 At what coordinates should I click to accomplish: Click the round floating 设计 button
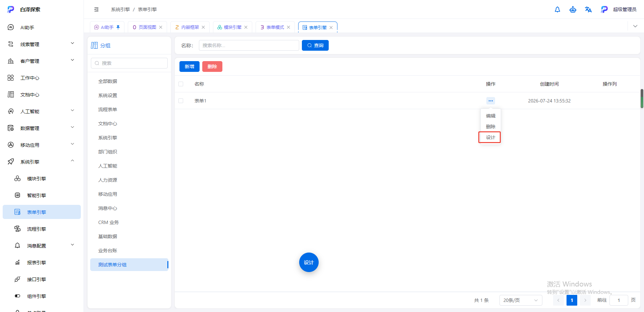[x=309, y=262]
